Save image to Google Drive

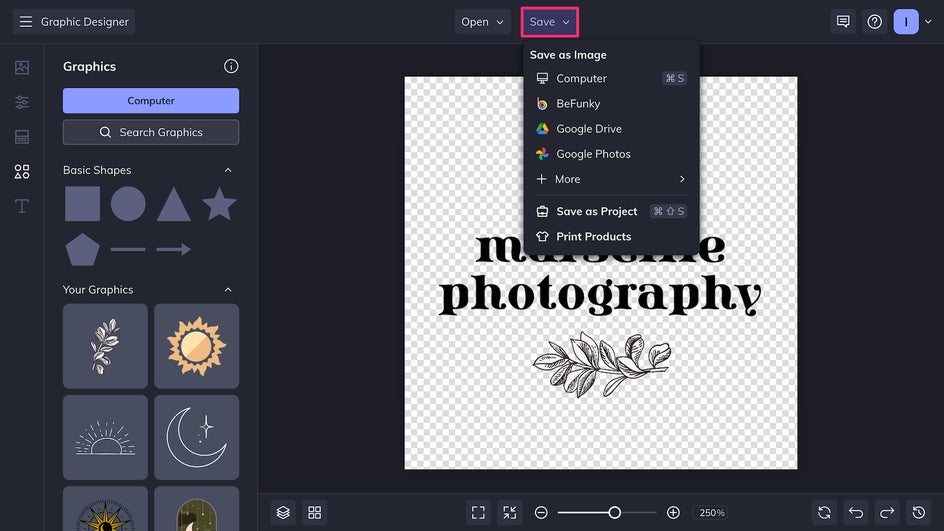tap(611, 129)
